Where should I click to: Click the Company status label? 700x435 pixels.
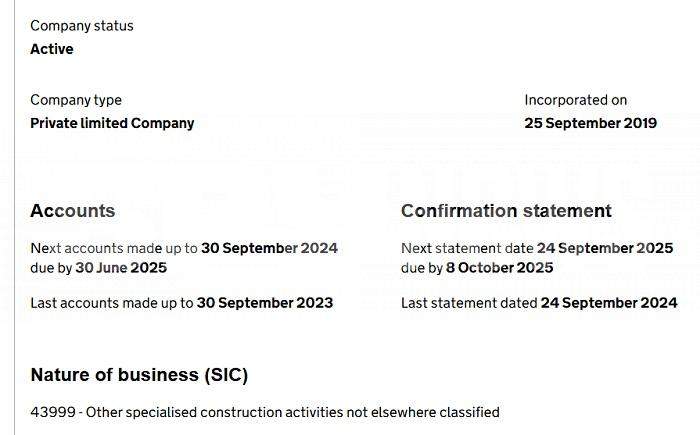pyautogui.click(x=82, y=26)
